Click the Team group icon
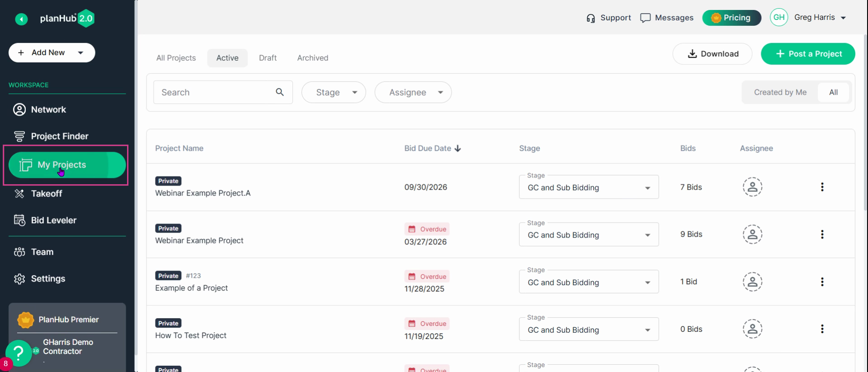 [19, 252]
